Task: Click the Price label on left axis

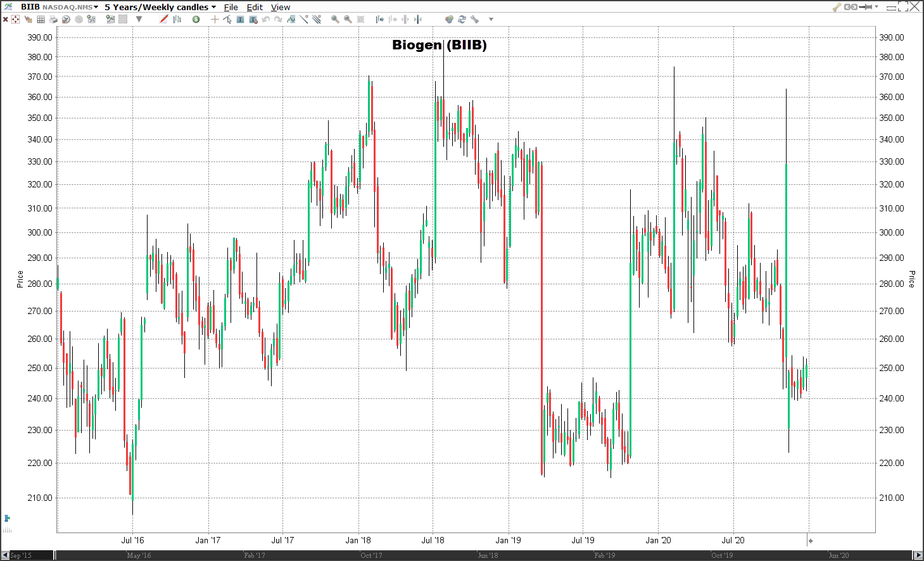Action: pos(20,279)
